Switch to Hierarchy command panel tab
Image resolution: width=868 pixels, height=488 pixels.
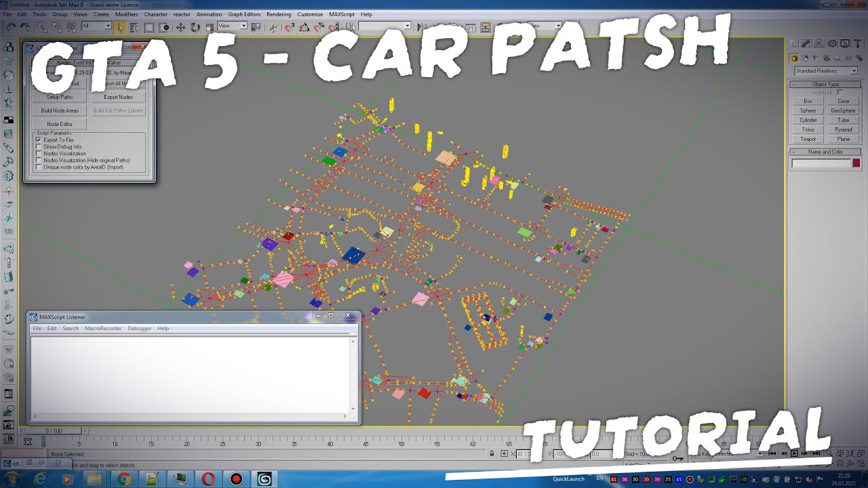pos(818,43)
